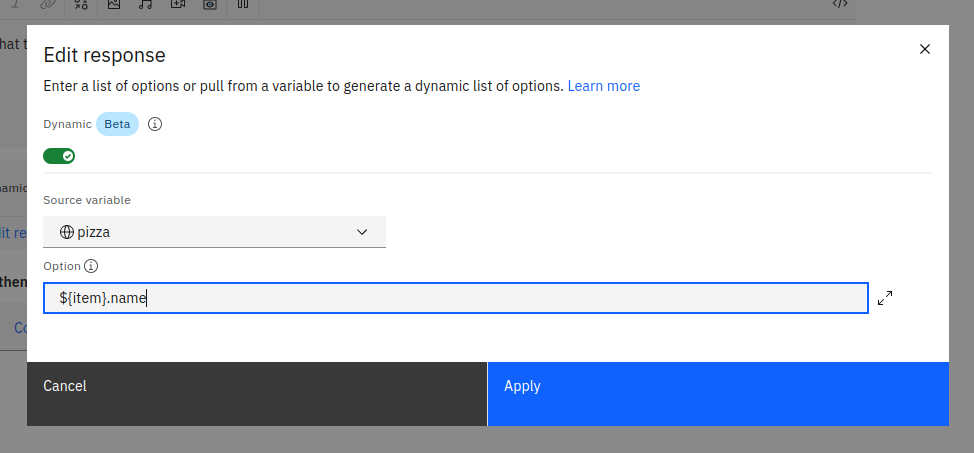
Task: Click the info icon next to Option
Action: pos(91,267)
